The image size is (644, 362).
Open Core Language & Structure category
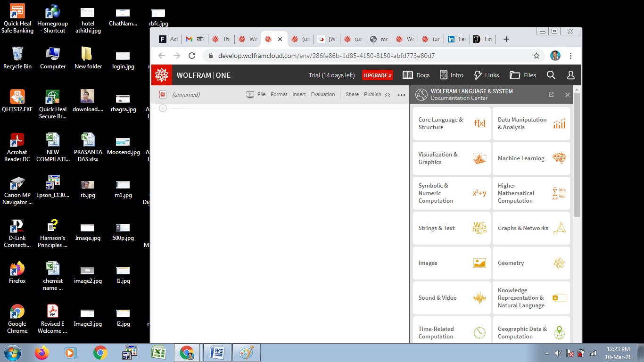click(452, 123)
